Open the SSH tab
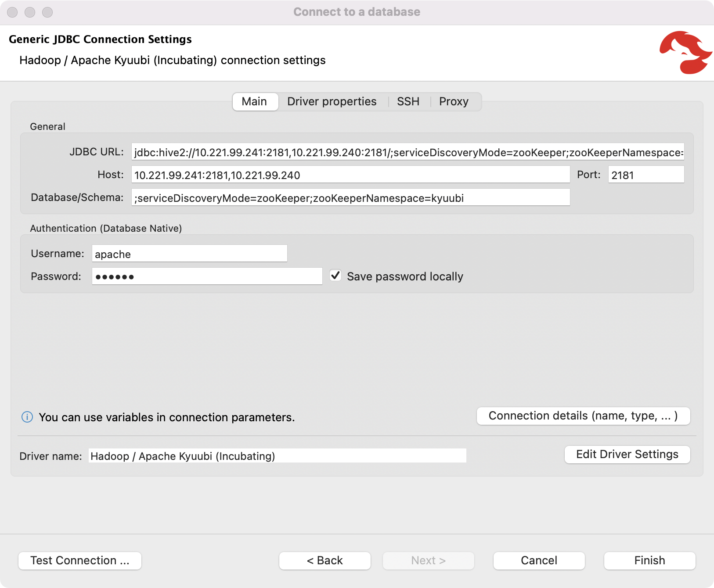Viewport: 714px width, 588px height. (x=408, y=102)
